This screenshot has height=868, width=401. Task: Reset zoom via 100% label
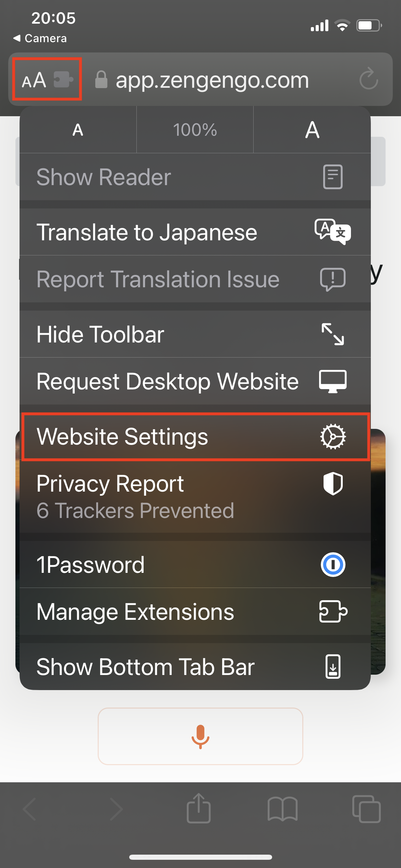click(195, 130)
